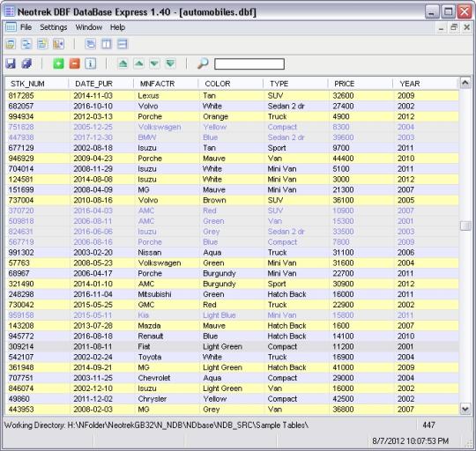Click the app icon in the title bar
The image size is (476, 451).
coord(10,12)
